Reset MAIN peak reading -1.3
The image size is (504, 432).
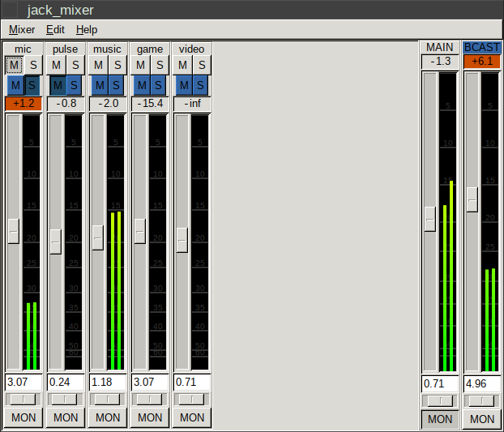coord(440,62)
